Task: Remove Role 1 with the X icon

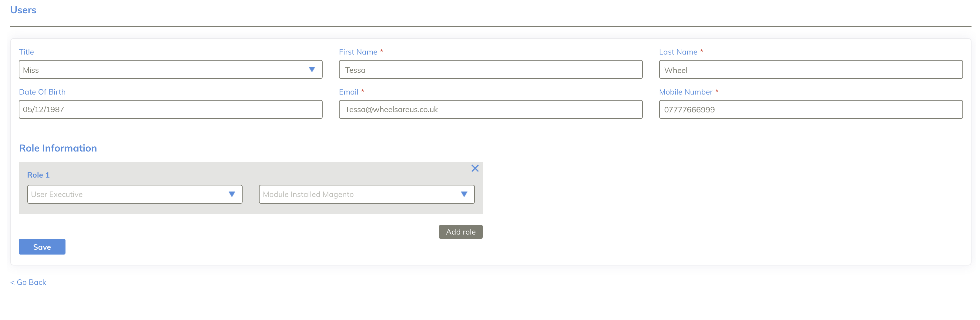Action: [x=475, y=168]
